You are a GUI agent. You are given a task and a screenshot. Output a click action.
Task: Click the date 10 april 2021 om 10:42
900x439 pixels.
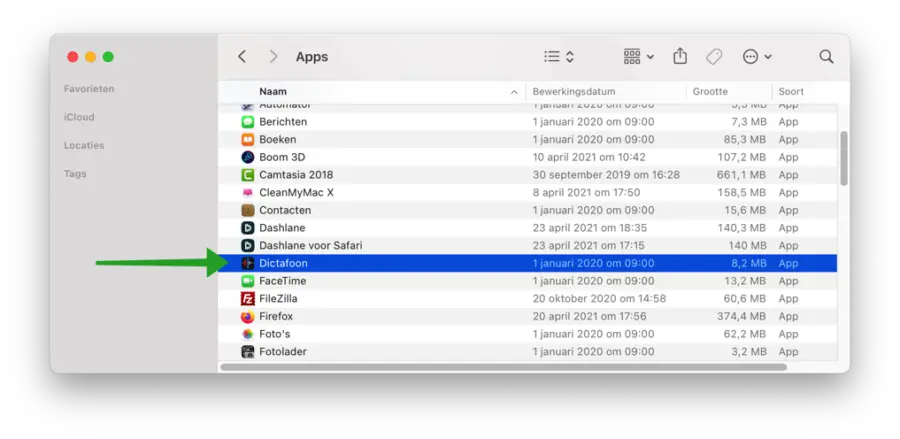589,157
